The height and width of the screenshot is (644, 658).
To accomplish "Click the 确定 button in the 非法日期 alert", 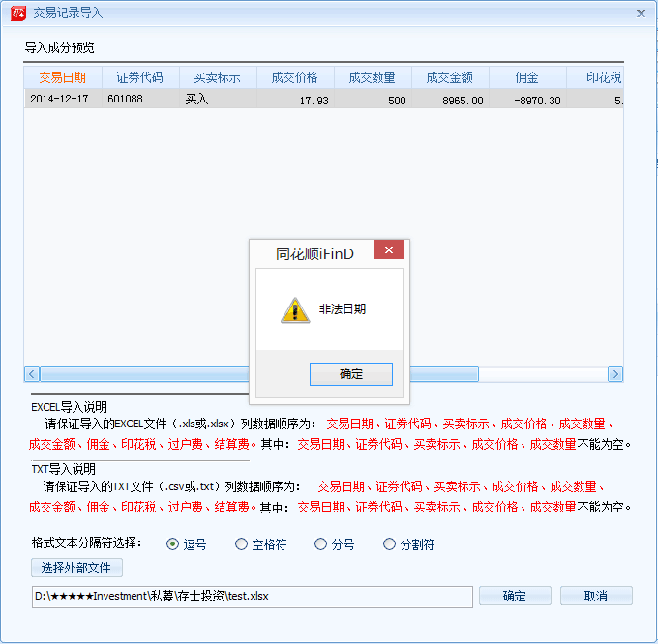I will (351, 374).
